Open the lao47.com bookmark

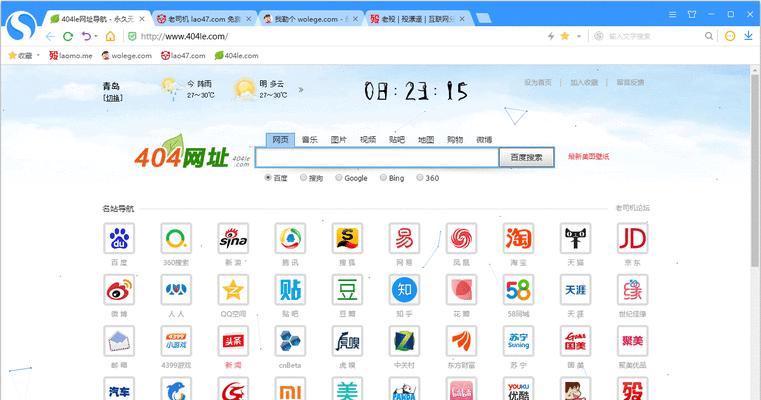(x=183, y=55)
